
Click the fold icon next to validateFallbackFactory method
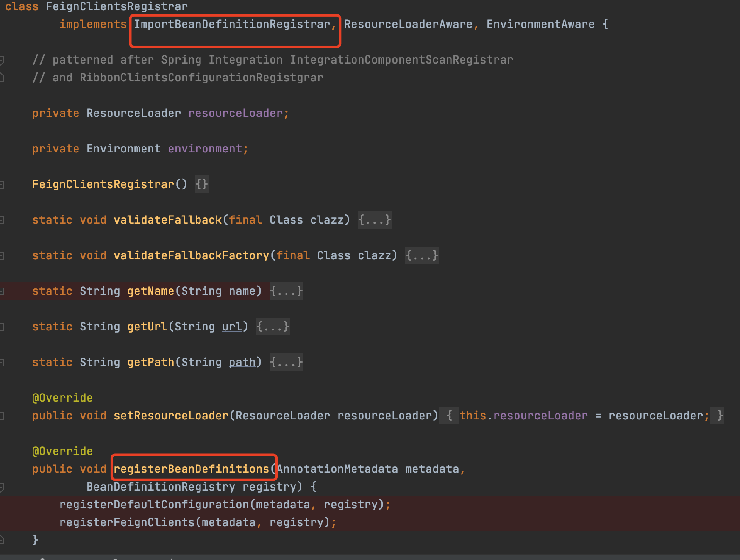(3, 255)
